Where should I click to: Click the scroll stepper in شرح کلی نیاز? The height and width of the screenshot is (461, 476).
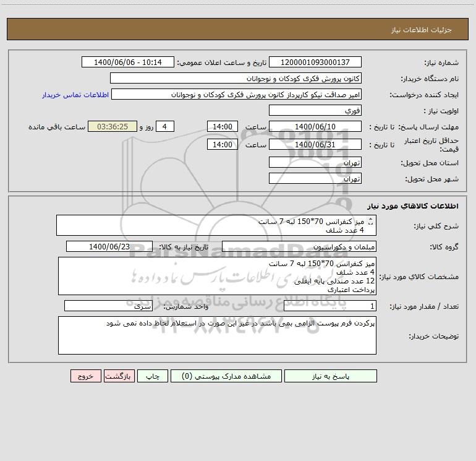point(371,222)
